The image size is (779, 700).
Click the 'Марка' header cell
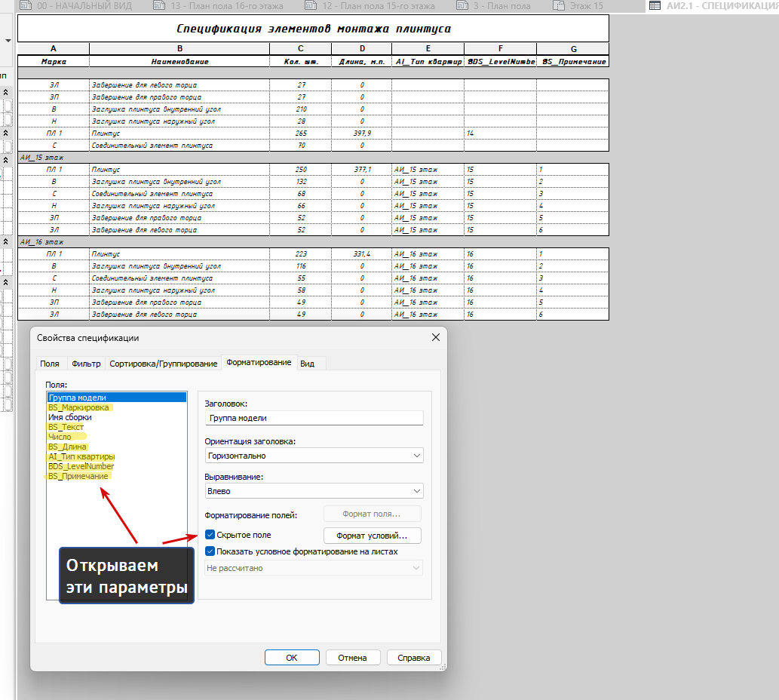pos(54,62)
